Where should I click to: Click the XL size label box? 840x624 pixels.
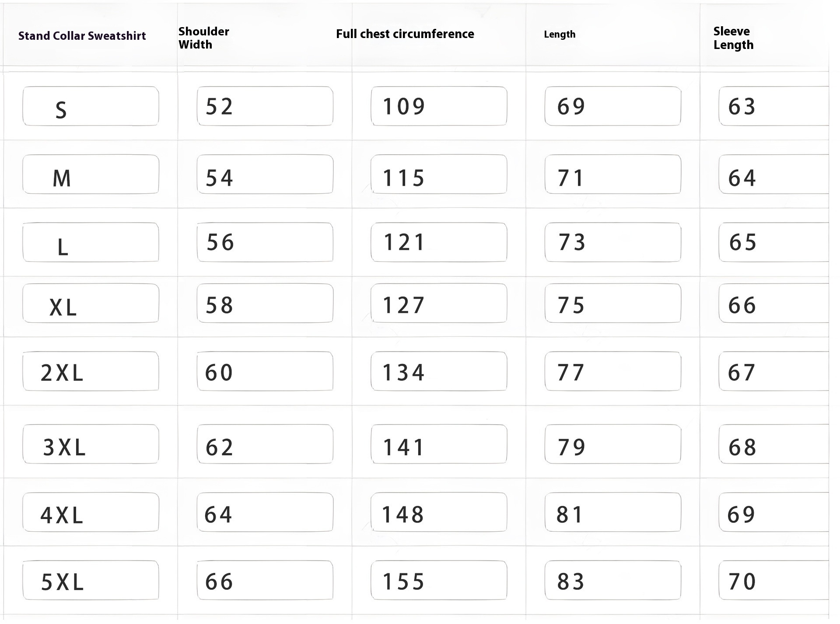pyautogui.click(x=91, y=303)
